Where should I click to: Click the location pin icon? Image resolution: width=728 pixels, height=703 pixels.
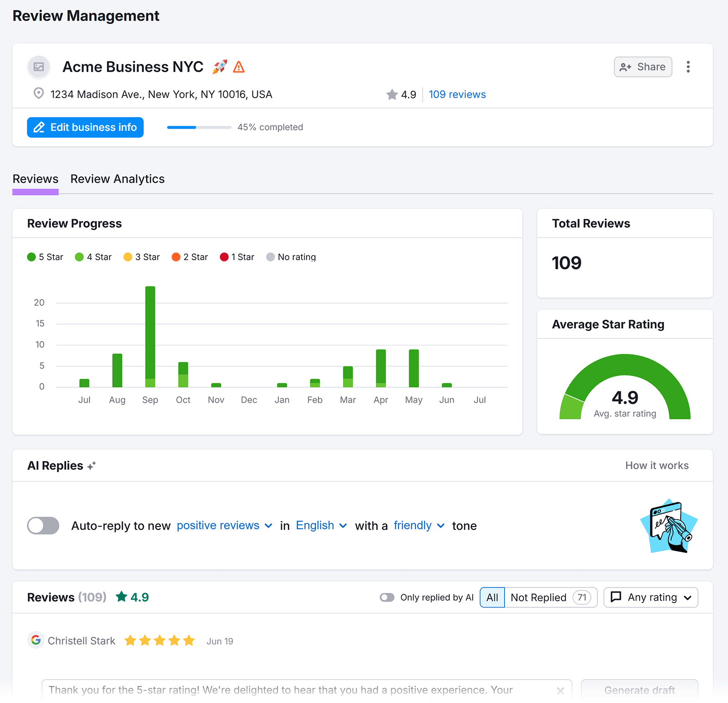pyautogui.click(x=39, y=94)
